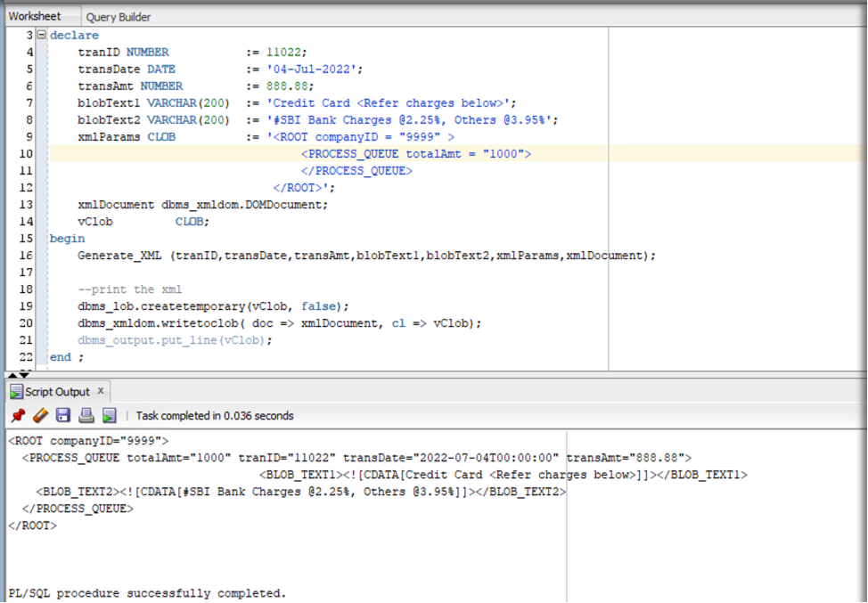This screenshot has height=603, width=868.
Task: Click the BLOB_TEXT1 CDATA output line
Action: pos(504,475)
